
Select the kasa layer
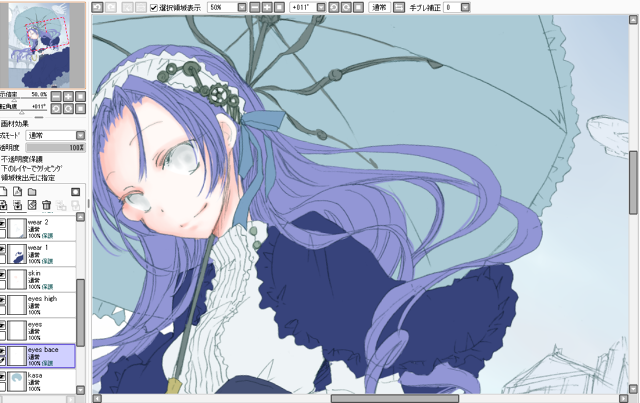(38, 381)
